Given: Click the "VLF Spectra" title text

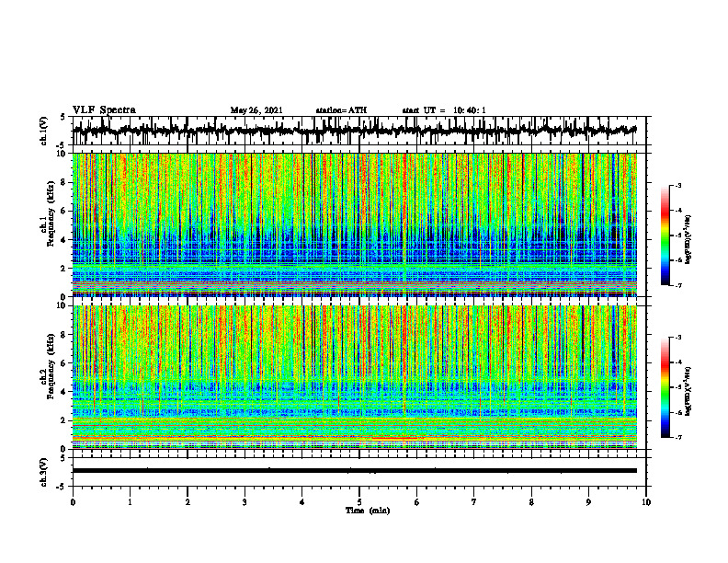Looking at the screenshot, I should pos(104,110).
